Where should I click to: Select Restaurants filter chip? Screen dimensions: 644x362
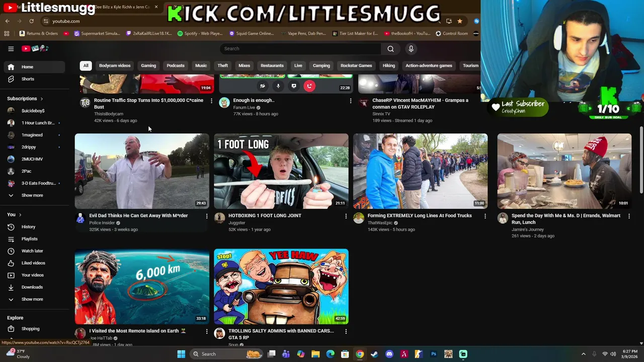[x=272, y=66]
